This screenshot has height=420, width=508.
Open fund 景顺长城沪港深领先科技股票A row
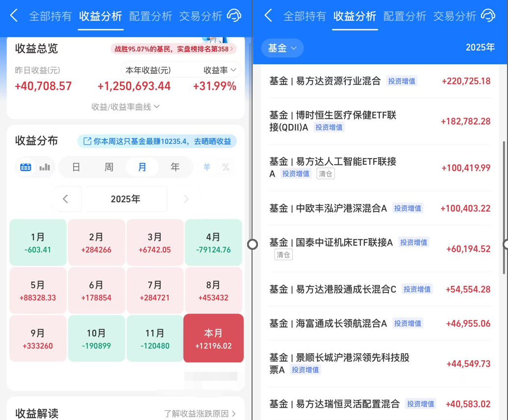coord(380,364)
